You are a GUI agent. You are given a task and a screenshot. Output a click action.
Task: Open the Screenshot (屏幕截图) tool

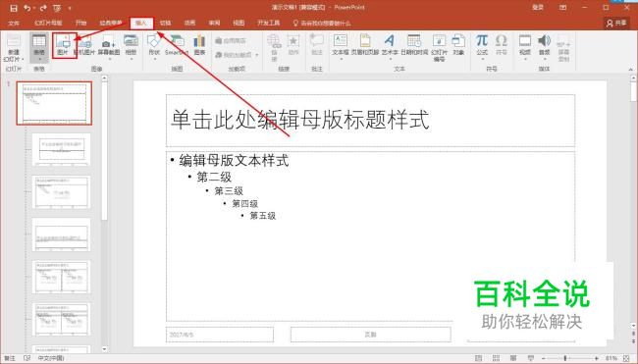click(x=109, y=46)
